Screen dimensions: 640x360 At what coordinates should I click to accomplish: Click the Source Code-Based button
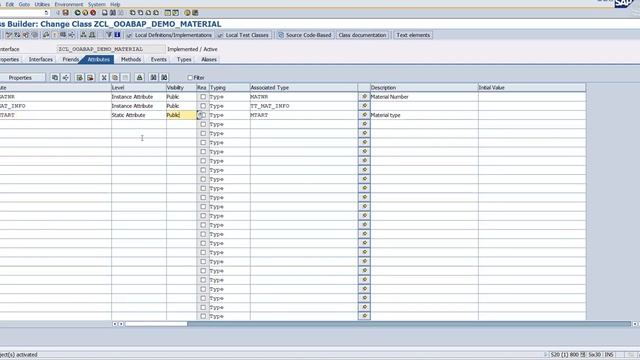304,35
